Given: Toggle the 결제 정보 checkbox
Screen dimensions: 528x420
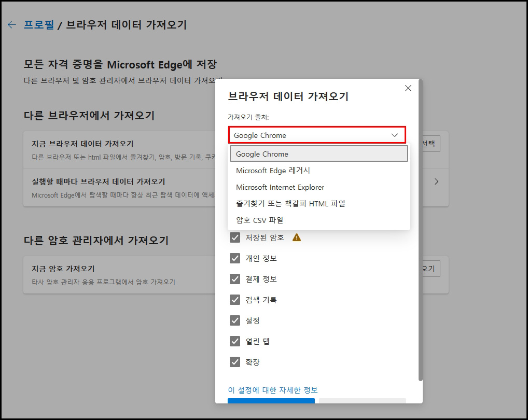Looking at the screenshot, I should [235, 279].
